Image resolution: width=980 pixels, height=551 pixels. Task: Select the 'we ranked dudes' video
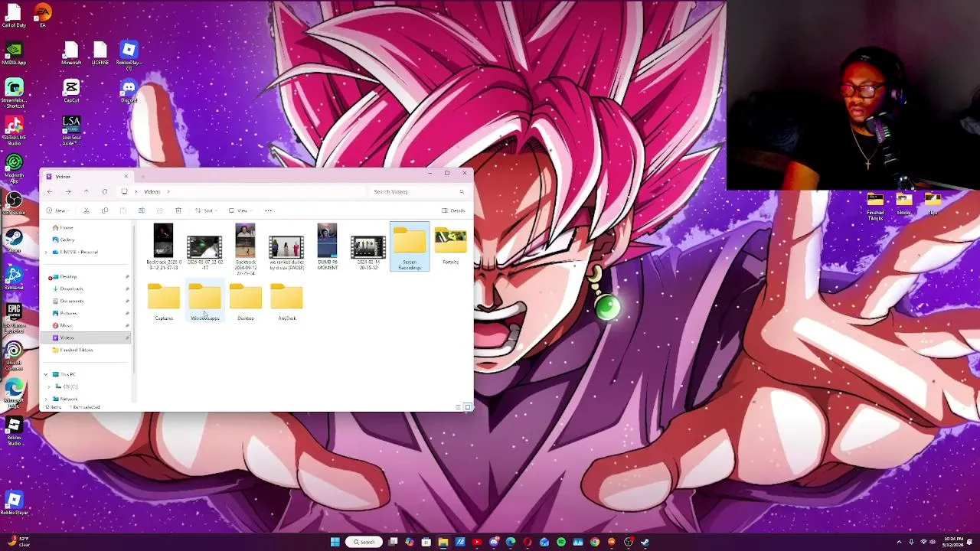286,253
